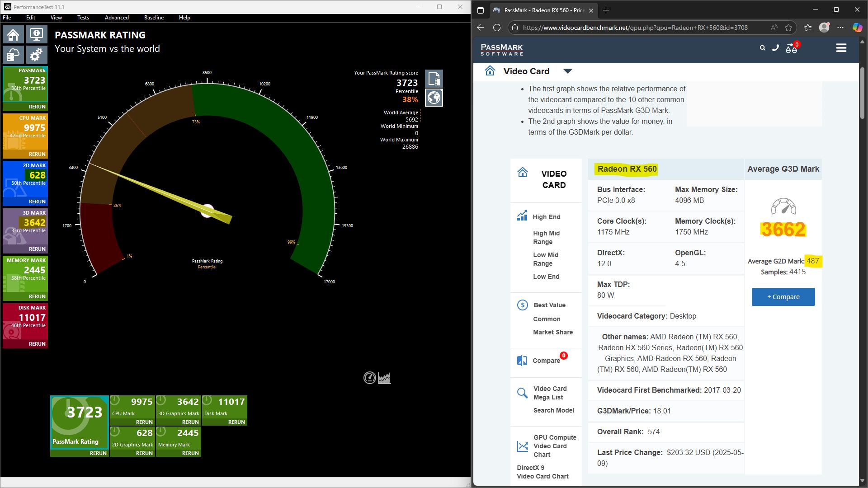This screenshot has width=868, height=488.
Task: Rerun the CPU Mark test in sidebar
Action: point(37,154)
